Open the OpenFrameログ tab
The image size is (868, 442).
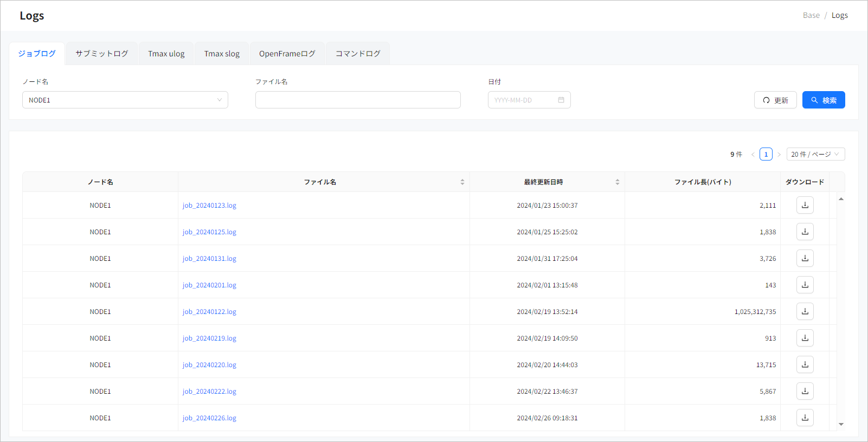[287, 54]
